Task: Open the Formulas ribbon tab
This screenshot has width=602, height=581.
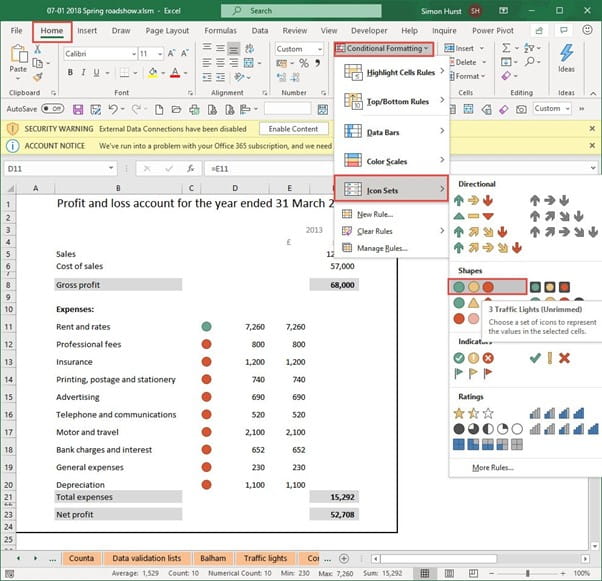Action: click(220, 31)
